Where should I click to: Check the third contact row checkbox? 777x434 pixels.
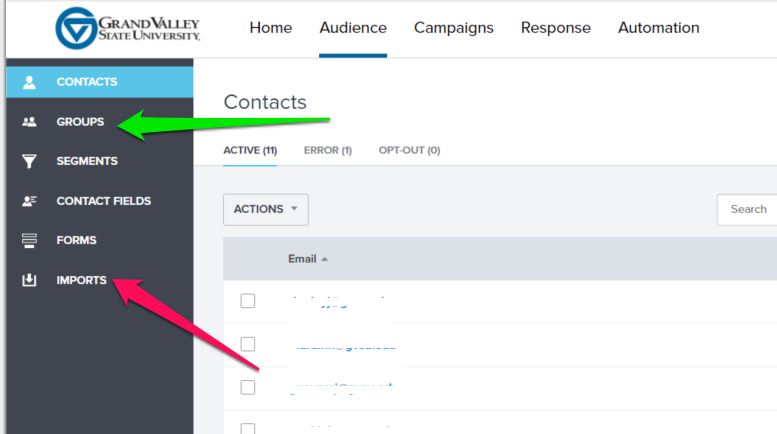pyautogui.click(x=248, y=387)
